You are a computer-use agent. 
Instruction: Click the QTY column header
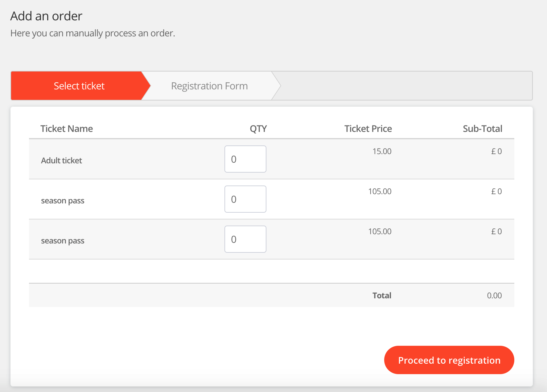coord(258,129)
